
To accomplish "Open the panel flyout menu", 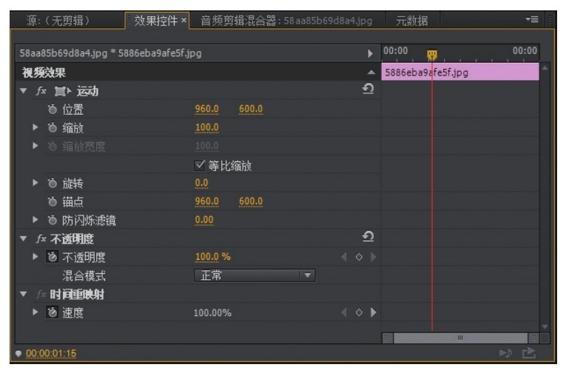I will tap(532, 19).
